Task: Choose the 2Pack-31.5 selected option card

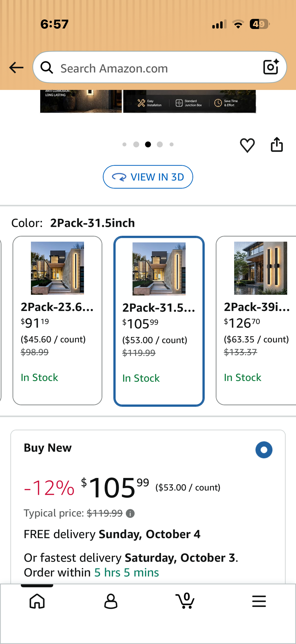Action: (x=159, y=321)
